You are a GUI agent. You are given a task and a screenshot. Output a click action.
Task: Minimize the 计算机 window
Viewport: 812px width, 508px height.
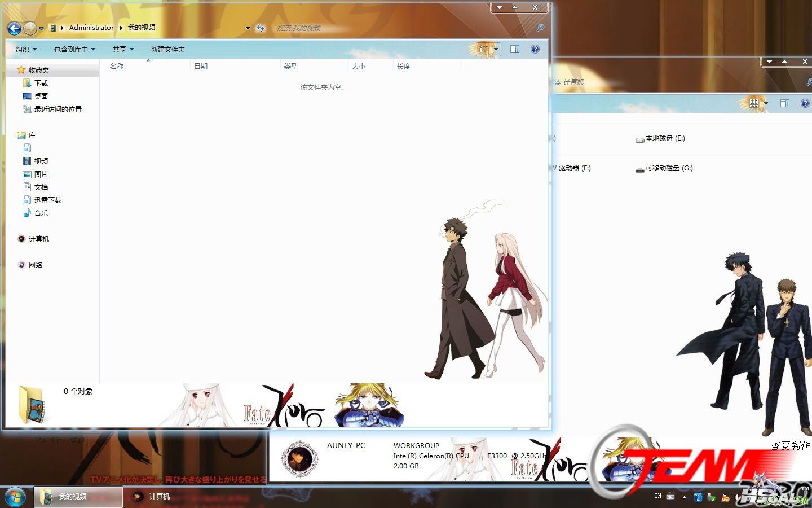[x=769, y=62]
